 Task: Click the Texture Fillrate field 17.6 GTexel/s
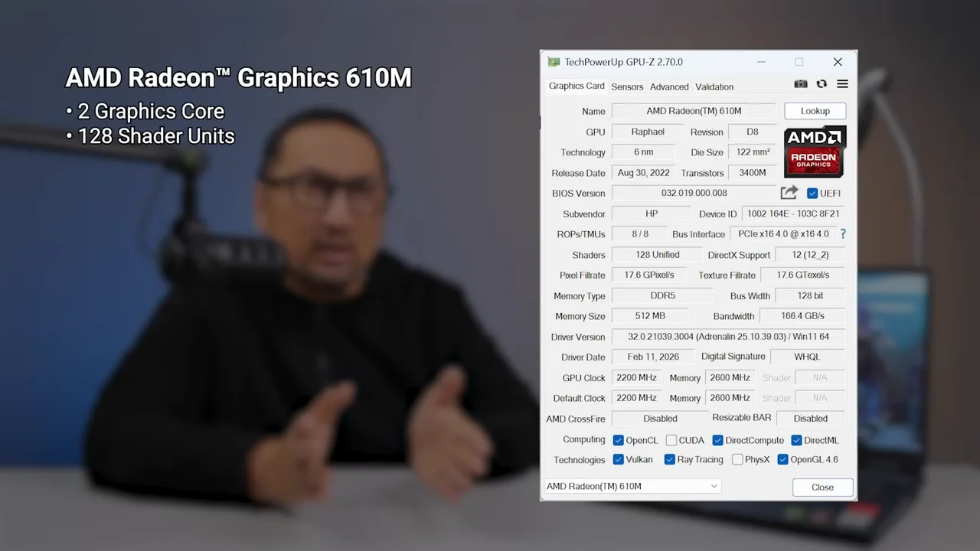802,275
